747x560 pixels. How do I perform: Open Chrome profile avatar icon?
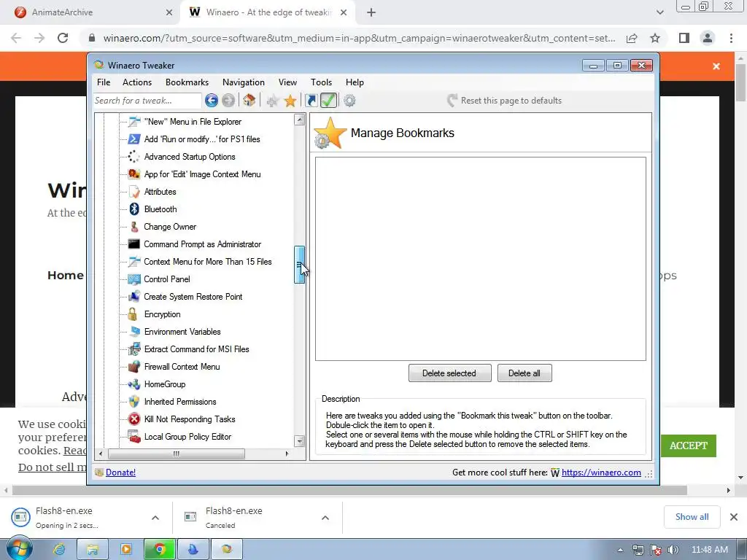click(708, 38)
